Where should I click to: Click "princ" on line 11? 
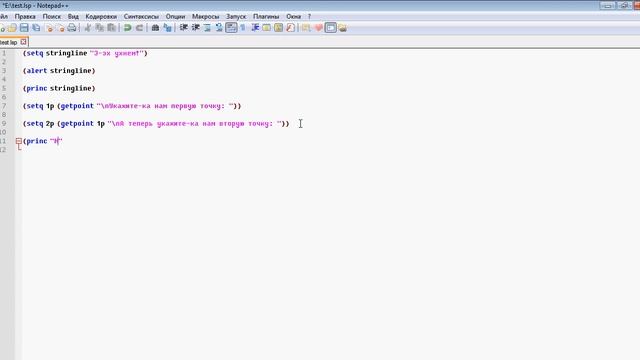coord(37,141)
